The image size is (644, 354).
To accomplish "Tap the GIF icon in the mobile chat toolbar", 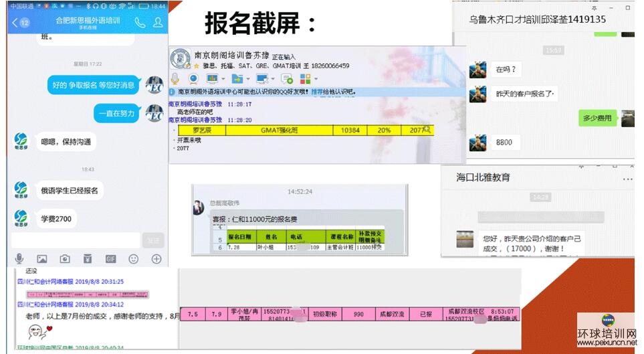I will tap(110, 258).
